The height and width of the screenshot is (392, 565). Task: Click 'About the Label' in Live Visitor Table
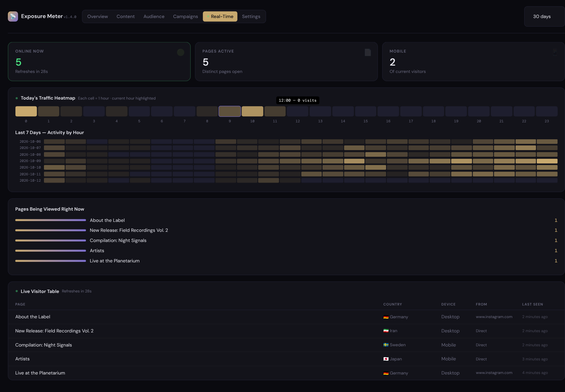pos(33,317)
